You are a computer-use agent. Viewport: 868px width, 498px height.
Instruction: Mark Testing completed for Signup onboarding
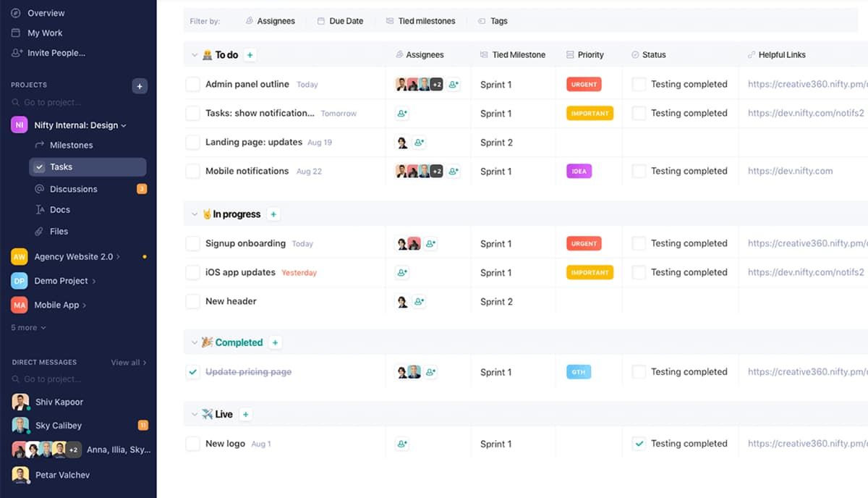tap(639, 243)
